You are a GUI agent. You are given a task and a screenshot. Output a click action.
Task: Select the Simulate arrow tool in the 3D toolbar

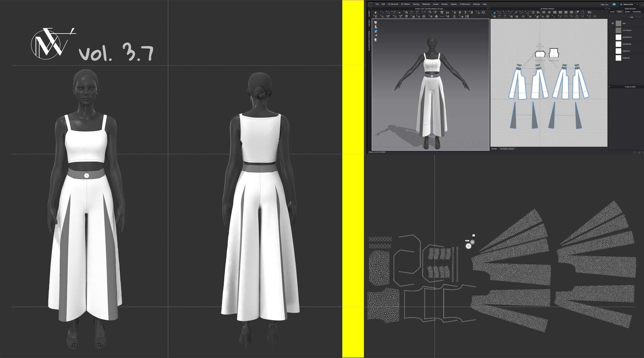(375, 13)
